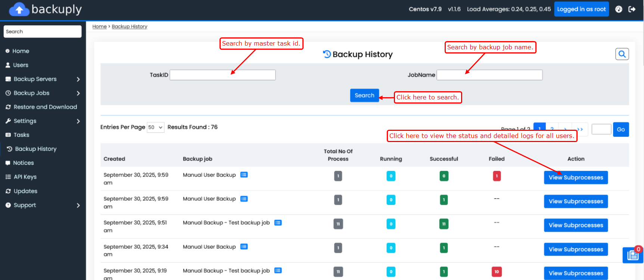Open Restore and Download menu item
The image size is (644, 280).
45,107
